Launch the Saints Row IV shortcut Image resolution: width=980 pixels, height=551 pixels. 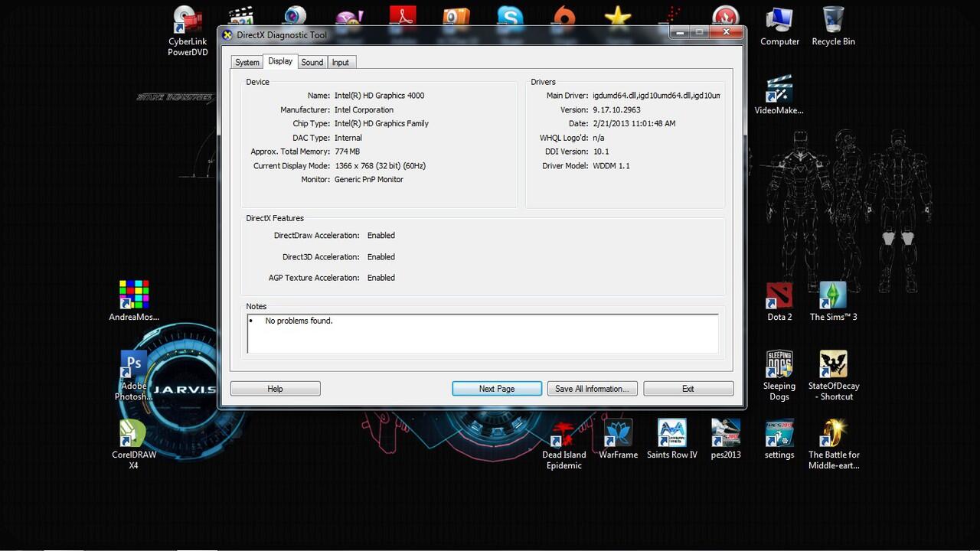coord(672,439)
